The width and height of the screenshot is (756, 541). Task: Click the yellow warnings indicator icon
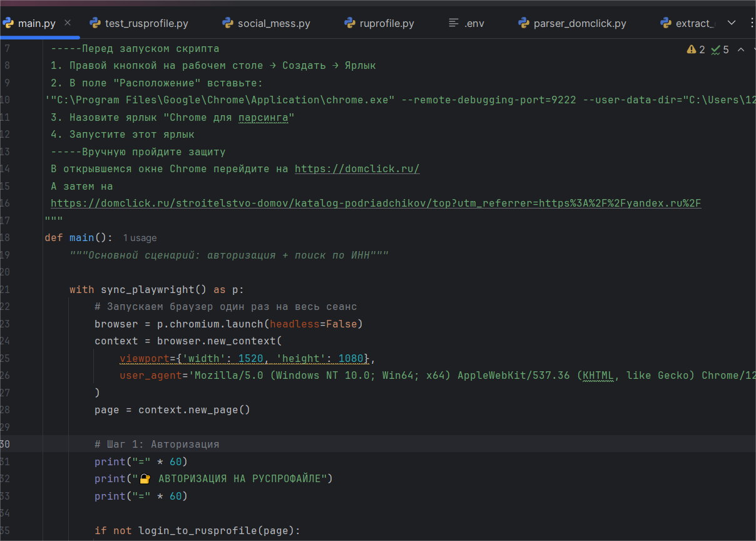[692, 49]
